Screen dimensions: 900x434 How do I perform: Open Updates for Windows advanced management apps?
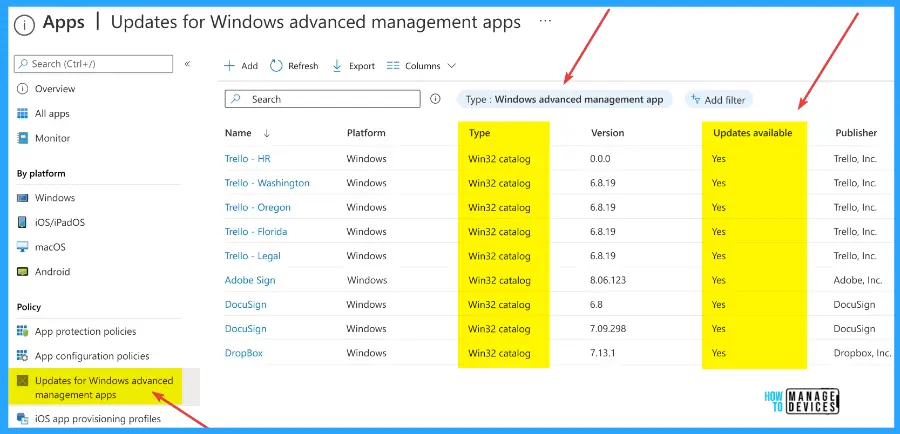104,388
